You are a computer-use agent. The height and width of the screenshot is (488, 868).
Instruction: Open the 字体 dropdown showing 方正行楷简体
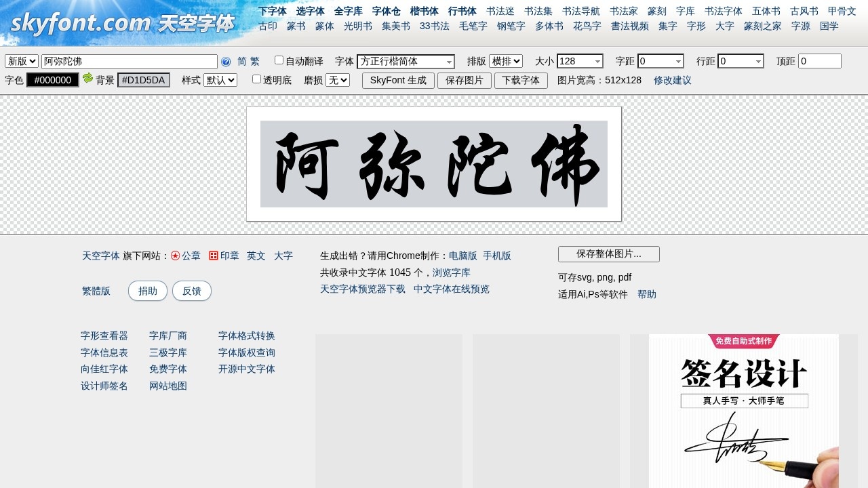(x=406, y=61)
